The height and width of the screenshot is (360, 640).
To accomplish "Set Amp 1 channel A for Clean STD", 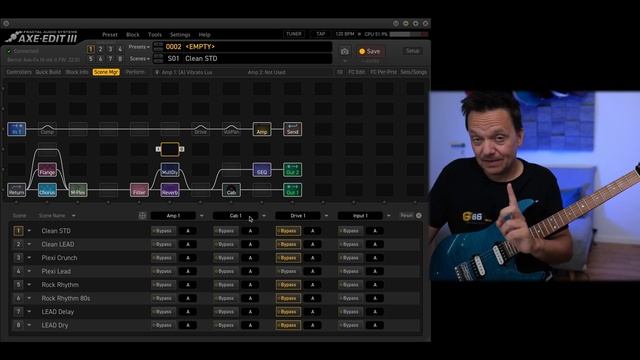I will (188, 231).
